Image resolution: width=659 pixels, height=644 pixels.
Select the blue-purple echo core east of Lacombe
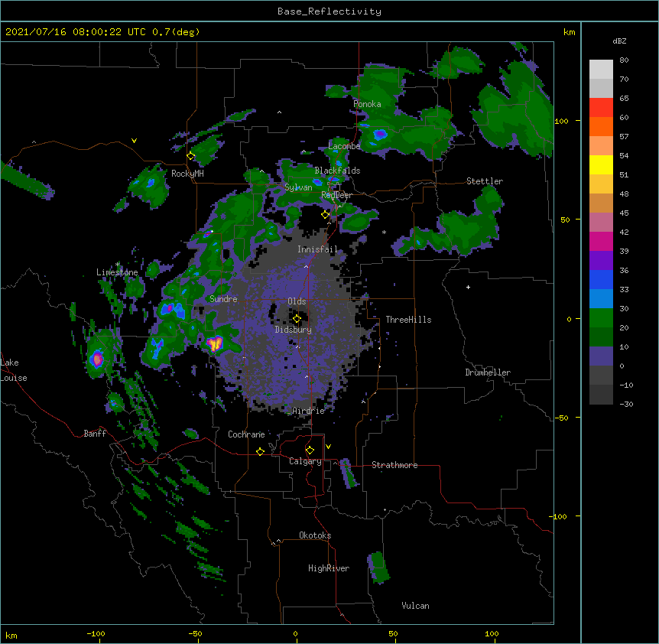tap(380, 135)
